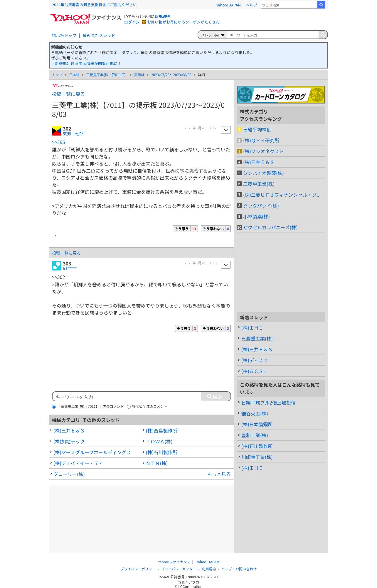Click the upper 投稿一覧に戻る link

pos(68,94)
